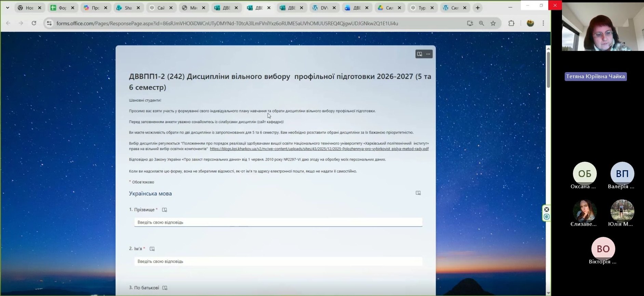Go back to the previous page
The height and width of the screenshot is (296, 644).
pyautogui.click(x=8, y=23)
